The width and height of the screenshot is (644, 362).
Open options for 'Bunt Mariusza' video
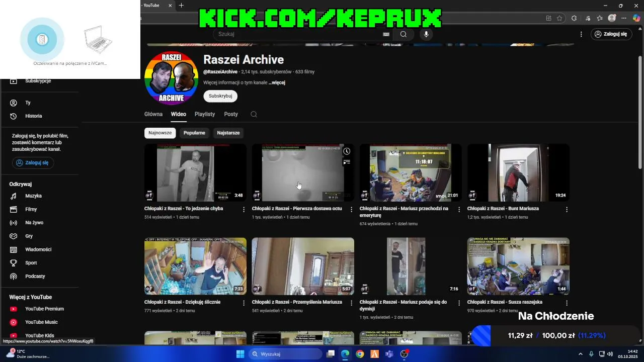(x=567, y=209)
